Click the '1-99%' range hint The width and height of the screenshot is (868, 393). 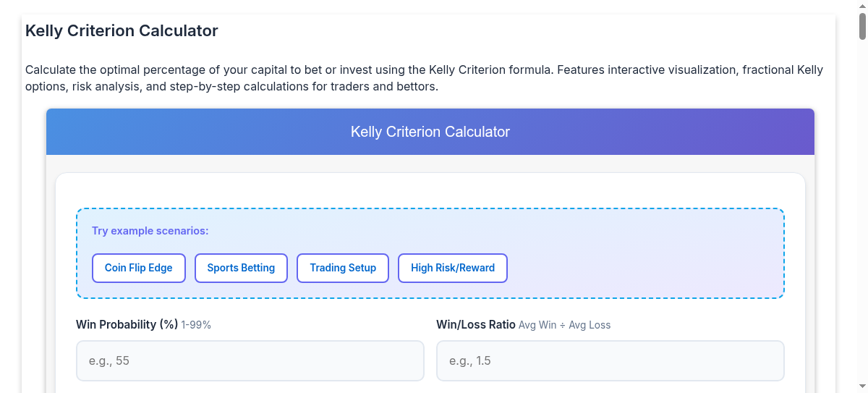point(196,326)
